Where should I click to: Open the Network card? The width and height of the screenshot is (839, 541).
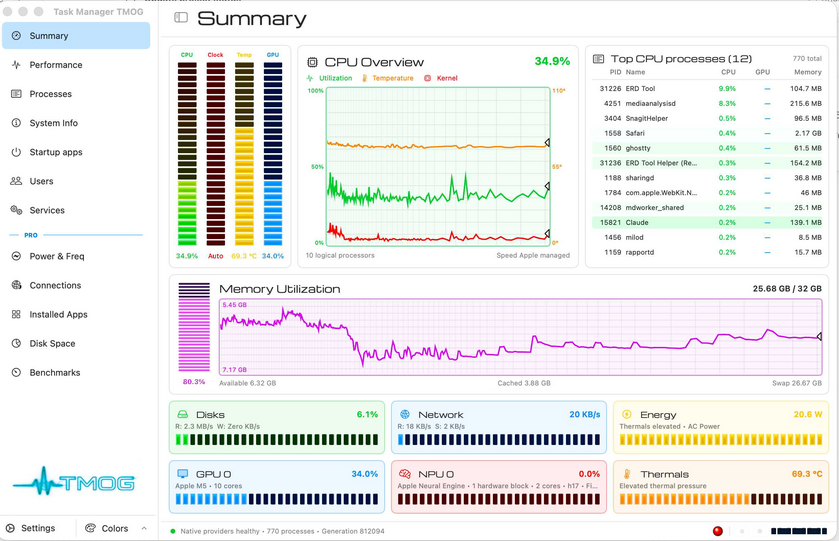click(499, 427)
